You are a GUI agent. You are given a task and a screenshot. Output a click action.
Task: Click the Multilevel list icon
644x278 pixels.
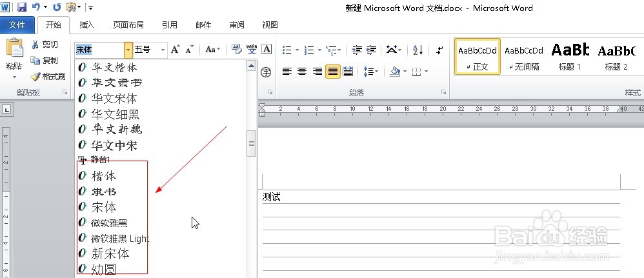coord(331,50)
